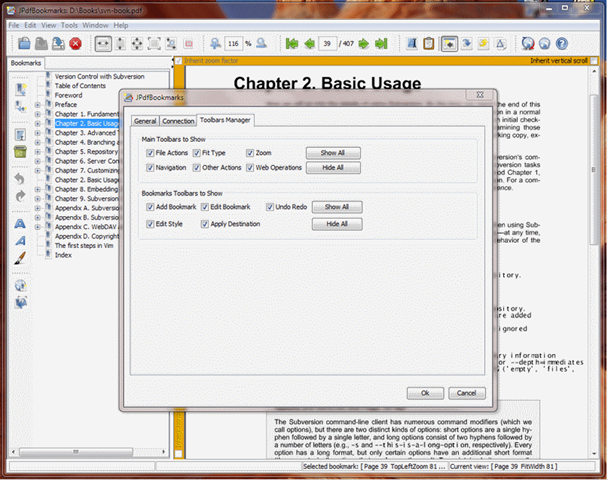Screen dimensions: 608x480
Task: Click Hide All for bookmarks toolbars
Action: (337, 225)
